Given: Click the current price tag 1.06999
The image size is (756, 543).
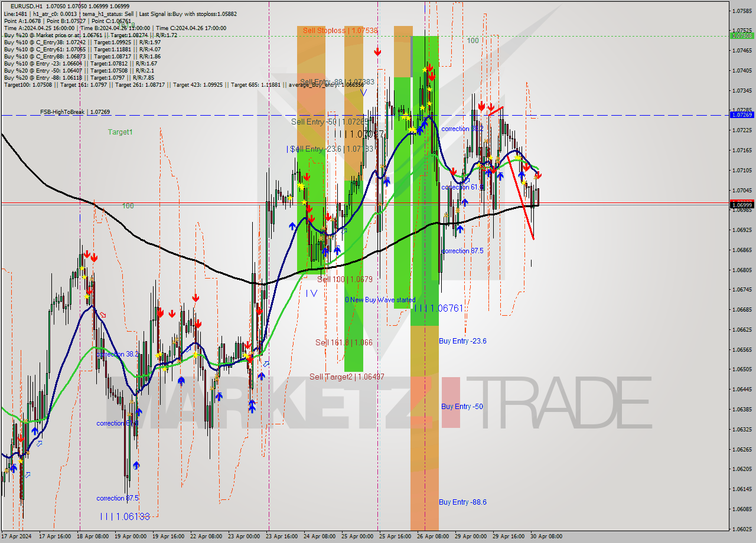Looking at the screenshot, I should click(x=742, y=205).
